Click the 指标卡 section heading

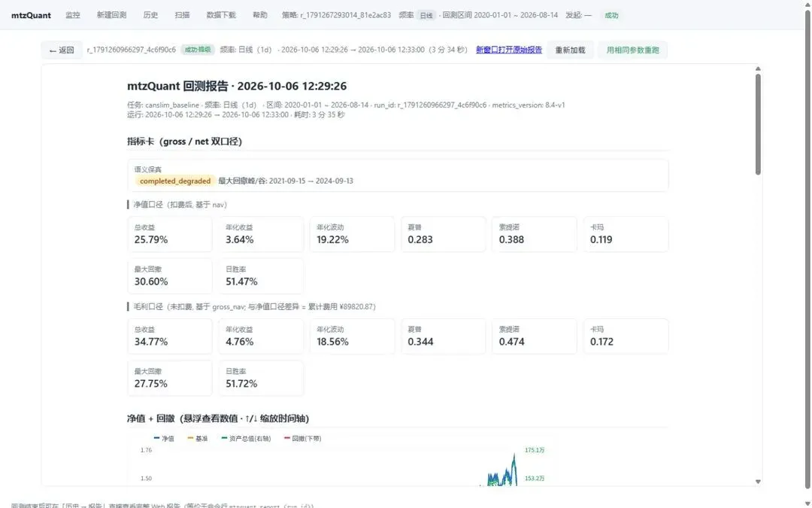(184, 141)
